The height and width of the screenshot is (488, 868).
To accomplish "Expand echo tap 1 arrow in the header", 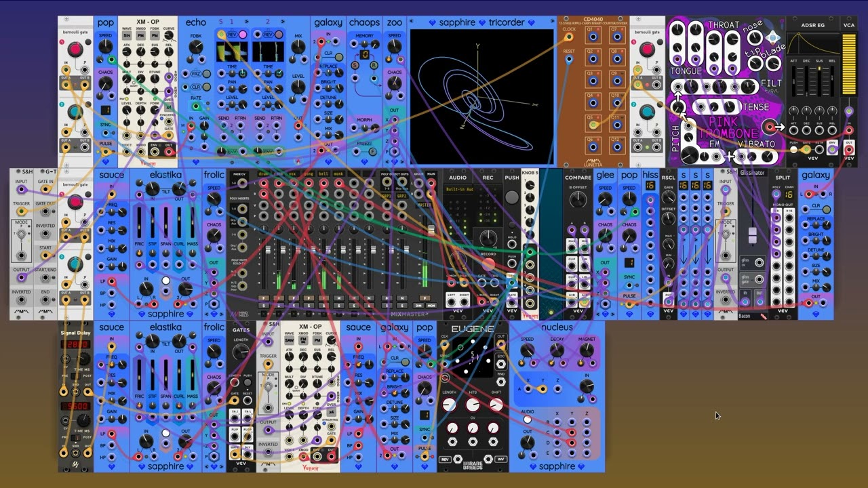I will pos(246,22).
